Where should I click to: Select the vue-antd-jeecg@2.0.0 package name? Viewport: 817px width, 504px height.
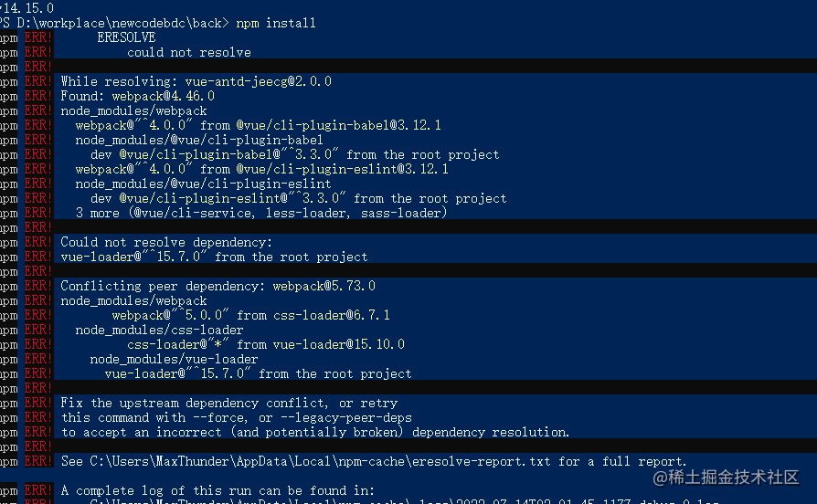coord(258,81)
